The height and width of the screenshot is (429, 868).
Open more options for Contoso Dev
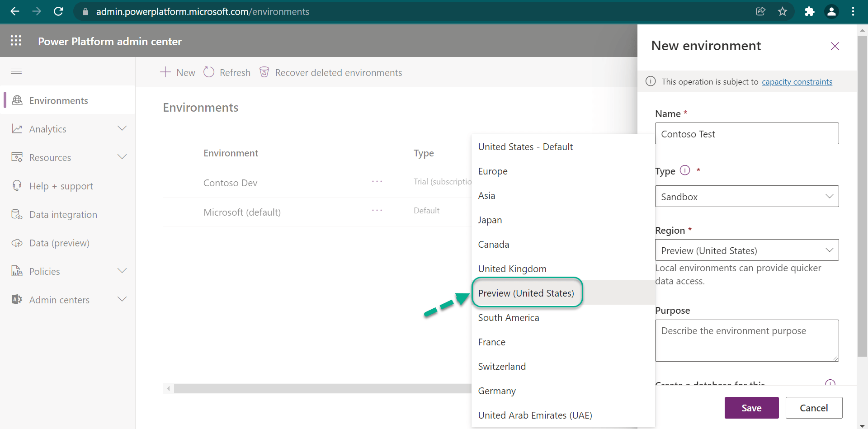[377, 182]
